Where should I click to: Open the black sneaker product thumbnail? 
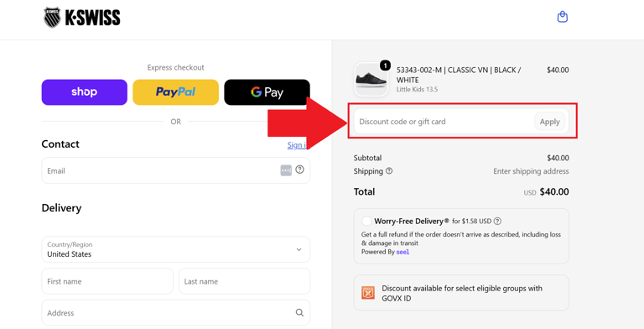[x=371, y=80]
